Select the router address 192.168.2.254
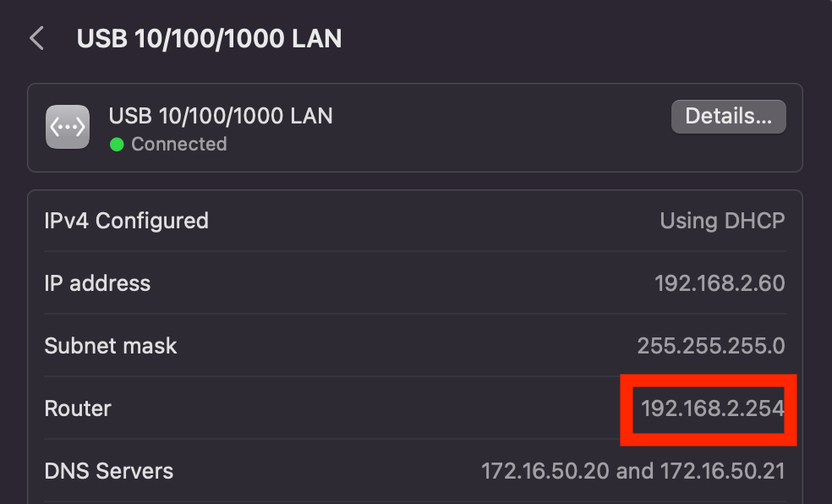This screenshot has height=504, width=832. tap(713, 408)
